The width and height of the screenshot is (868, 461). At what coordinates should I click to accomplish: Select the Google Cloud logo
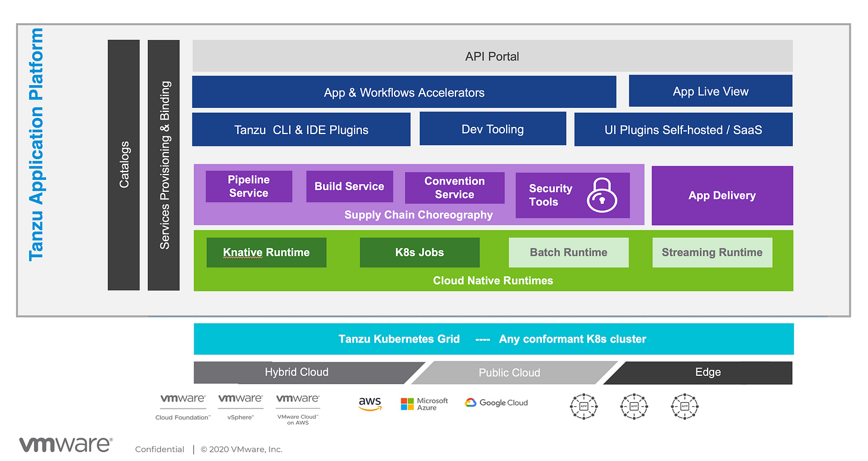point(497,403)
